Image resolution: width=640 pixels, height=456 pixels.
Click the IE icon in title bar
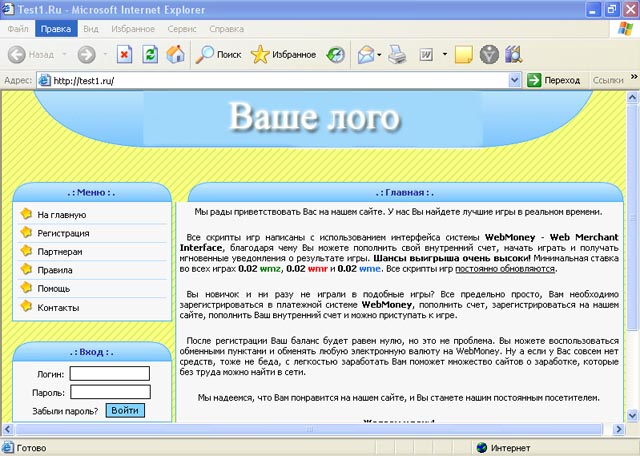[8, 9]
